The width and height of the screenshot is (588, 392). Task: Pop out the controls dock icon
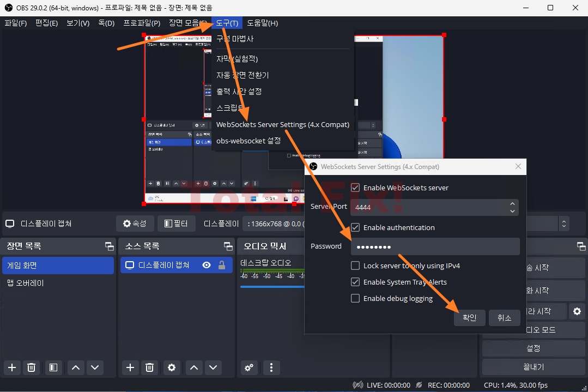point(581,246)
